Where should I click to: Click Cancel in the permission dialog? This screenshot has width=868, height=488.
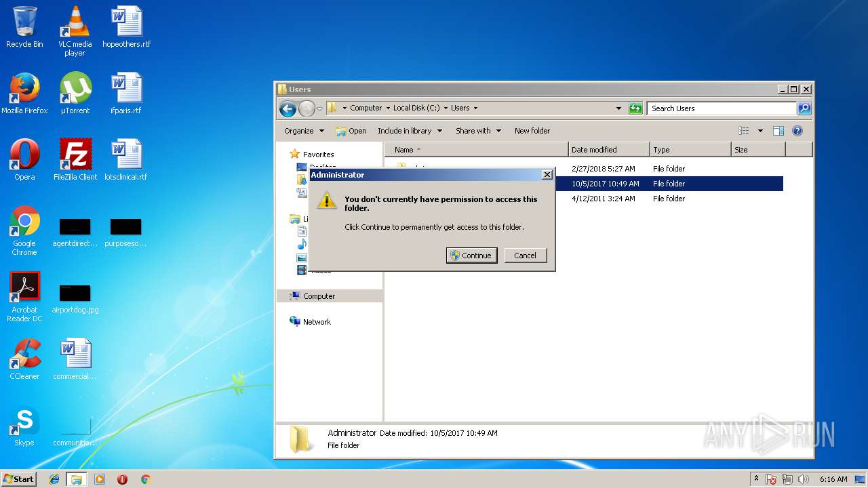(x=525, y=256)
